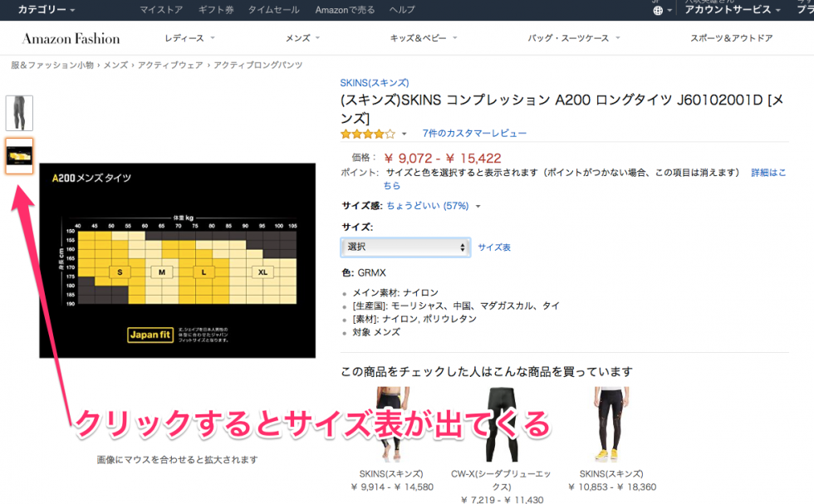Open マイストア link in top bar
Viewport: 814px width, 504px height.
pyautogui.click(x=161, y=10)
